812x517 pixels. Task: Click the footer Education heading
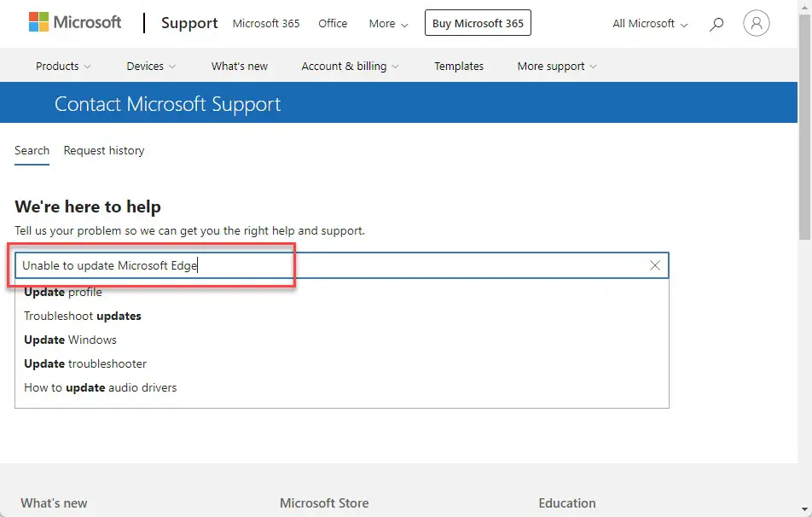point(567,503)
